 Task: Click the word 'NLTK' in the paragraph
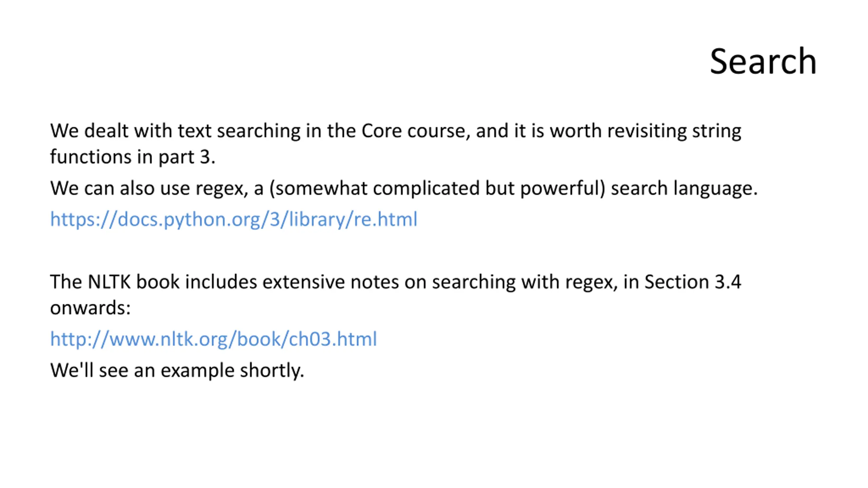[x=109, y=282]
